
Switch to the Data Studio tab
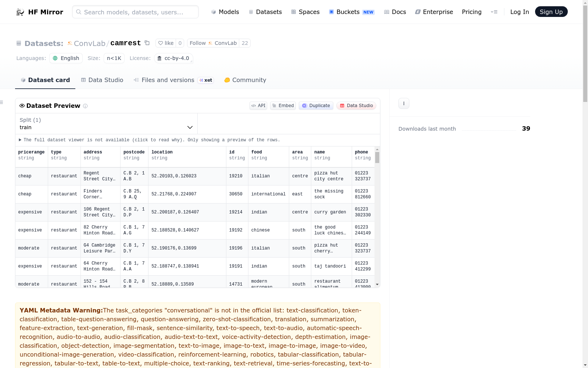102,80
